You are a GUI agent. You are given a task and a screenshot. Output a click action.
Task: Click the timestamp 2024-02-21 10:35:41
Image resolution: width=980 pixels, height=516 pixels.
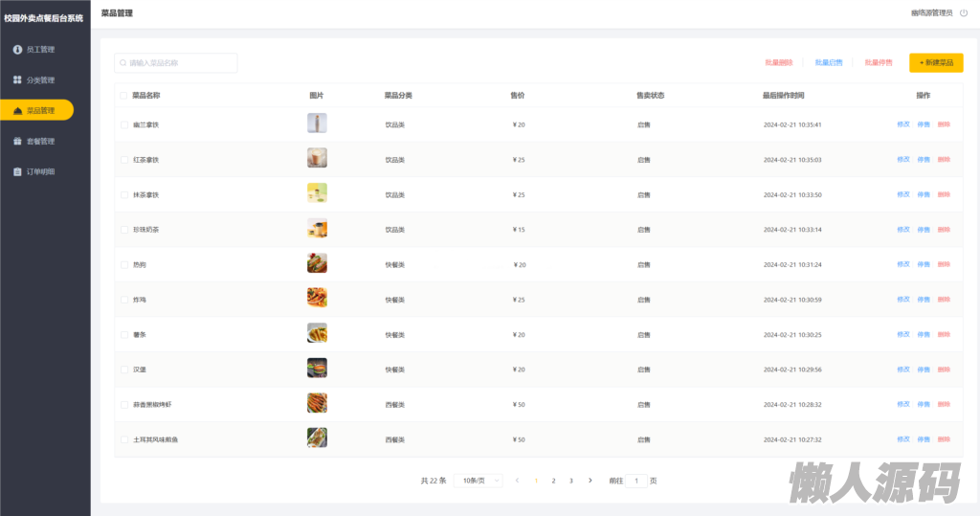pos(792,125)
